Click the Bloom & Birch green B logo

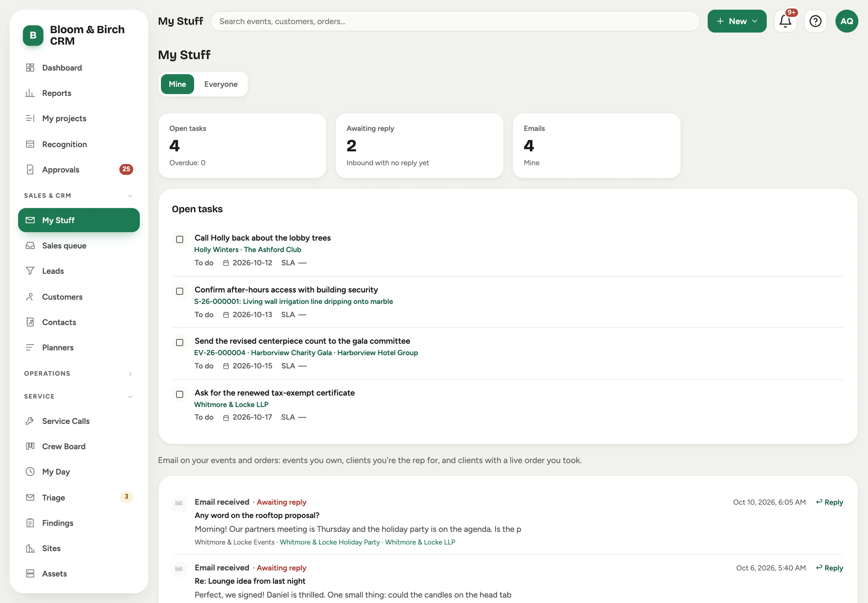pyautogui.click(x=33, y=36)
